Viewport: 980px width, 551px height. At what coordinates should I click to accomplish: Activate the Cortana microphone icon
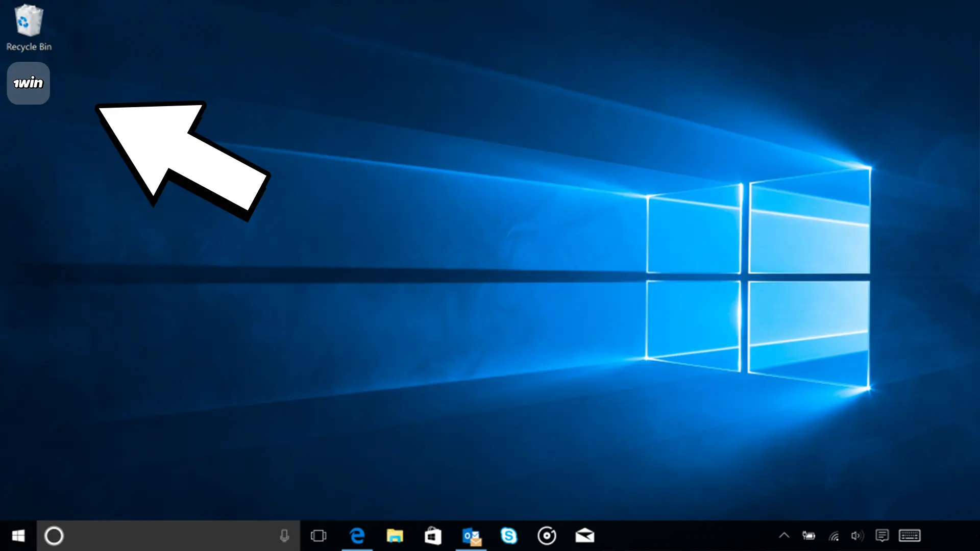point(284,536)
